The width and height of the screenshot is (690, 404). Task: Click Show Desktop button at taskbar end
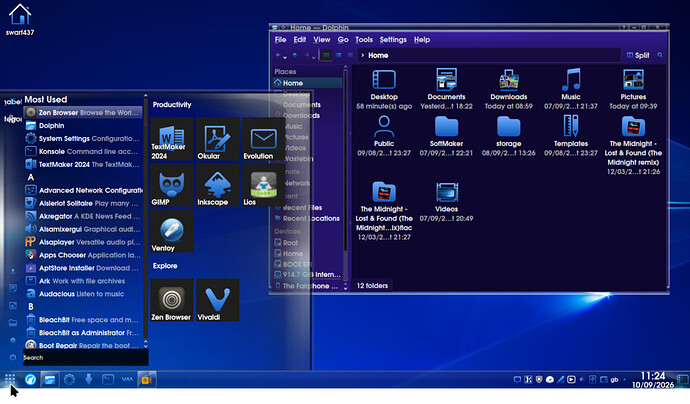(683, 379)
